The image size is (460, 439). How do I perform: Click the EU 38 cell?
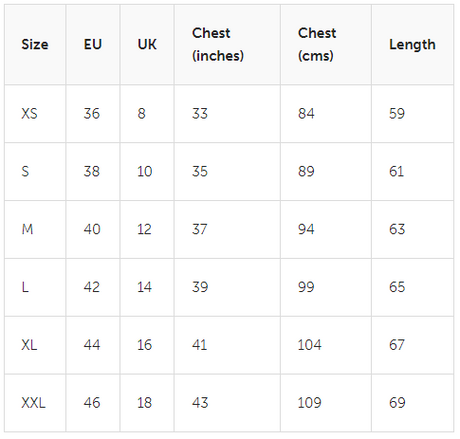[92, 171]
